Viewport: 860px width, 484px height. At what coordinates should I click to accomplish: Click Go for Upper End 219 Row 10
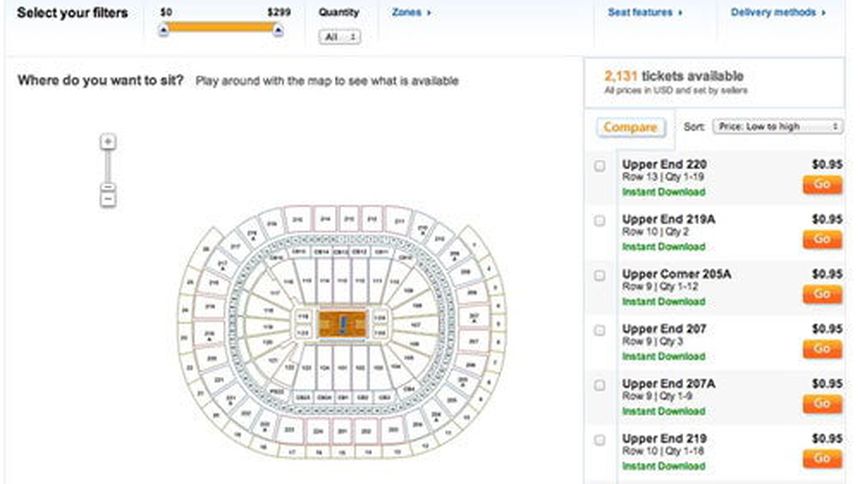[x=821, y=458]
